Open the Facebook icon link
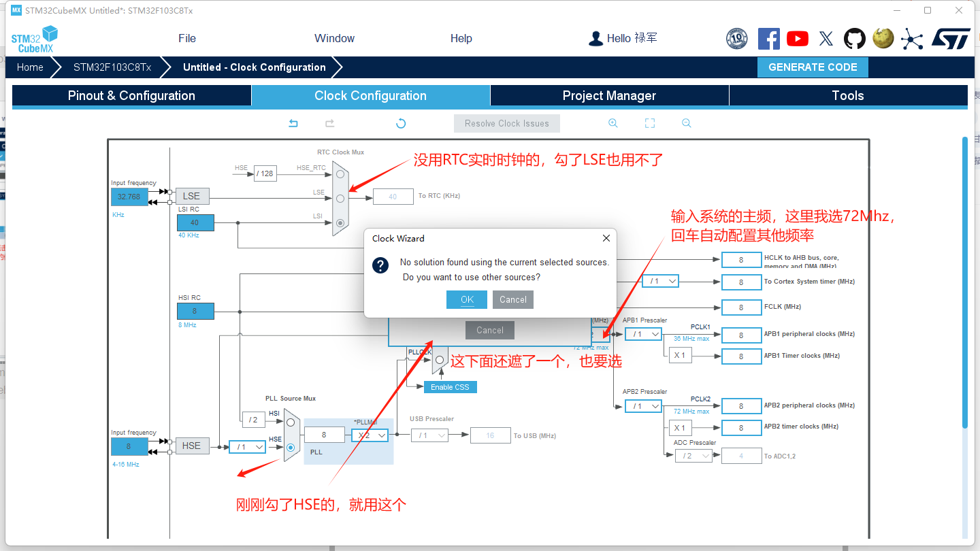980x551 pixels. click(769, 38)
